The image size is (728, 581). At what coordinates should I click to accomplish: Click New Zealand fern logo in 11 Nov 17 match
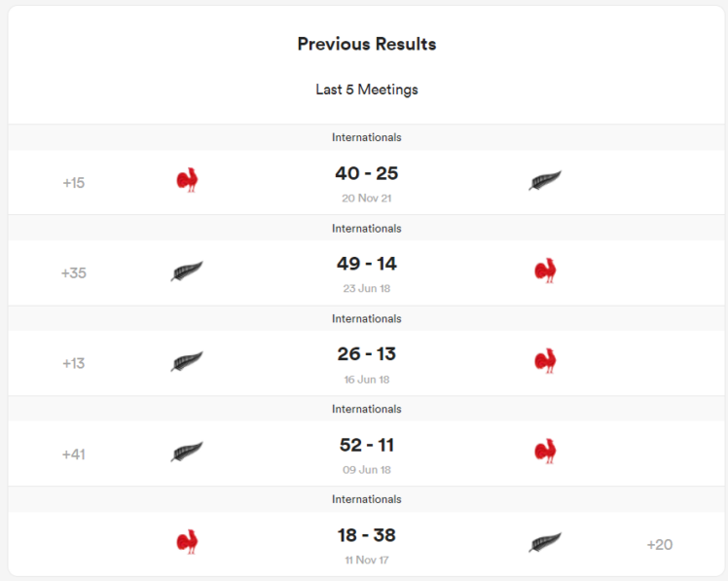[545, 543]
